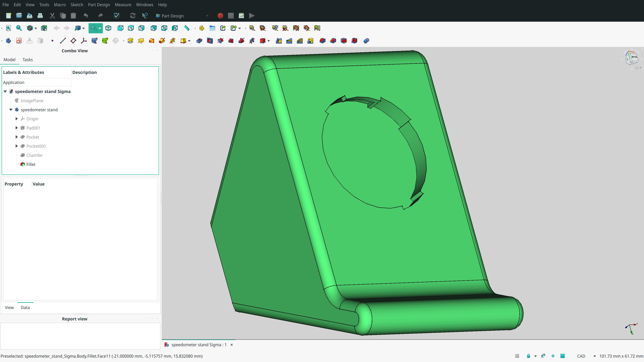Select the Create sketch tool
Image resolution: width=644 pixels, height=362 pixels.
(x=19, y=40)
